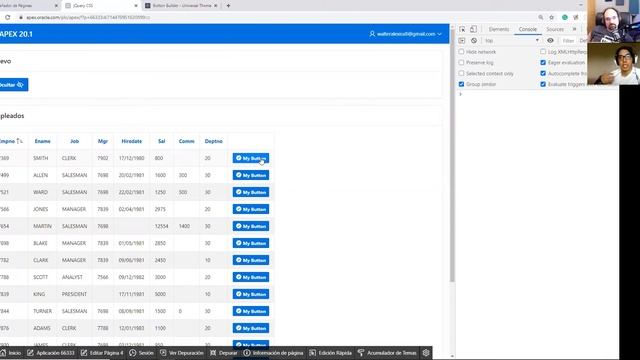The width and height of the screenshot is (640, 360).
Task: Switch to the Elements tab in DevTools
Action: [x=499, y=29]
